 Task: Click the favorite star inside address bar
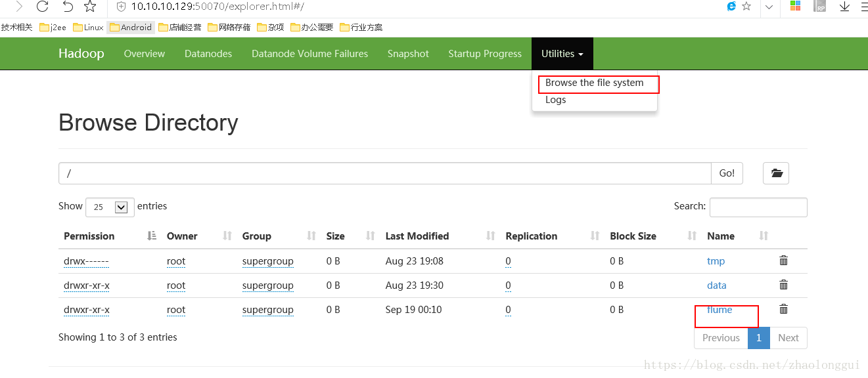[x=746, y=7]
